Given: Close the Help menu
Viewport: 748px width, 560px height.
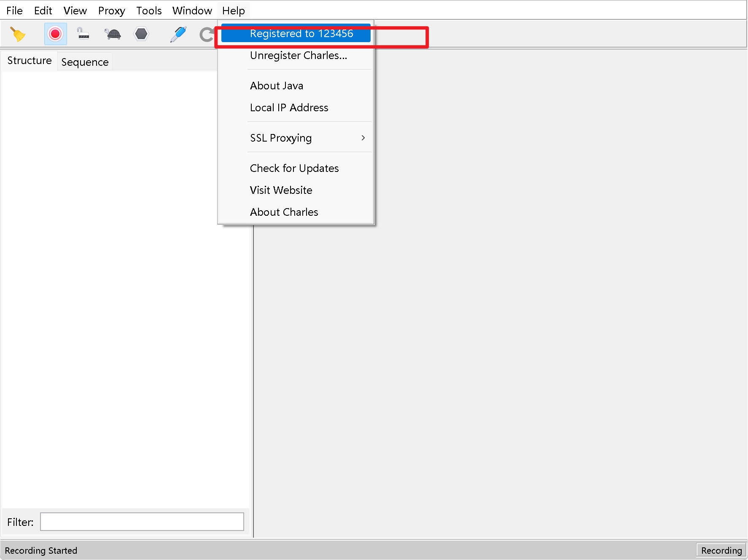Looking at the screenshot, I should tap(234, 11).
